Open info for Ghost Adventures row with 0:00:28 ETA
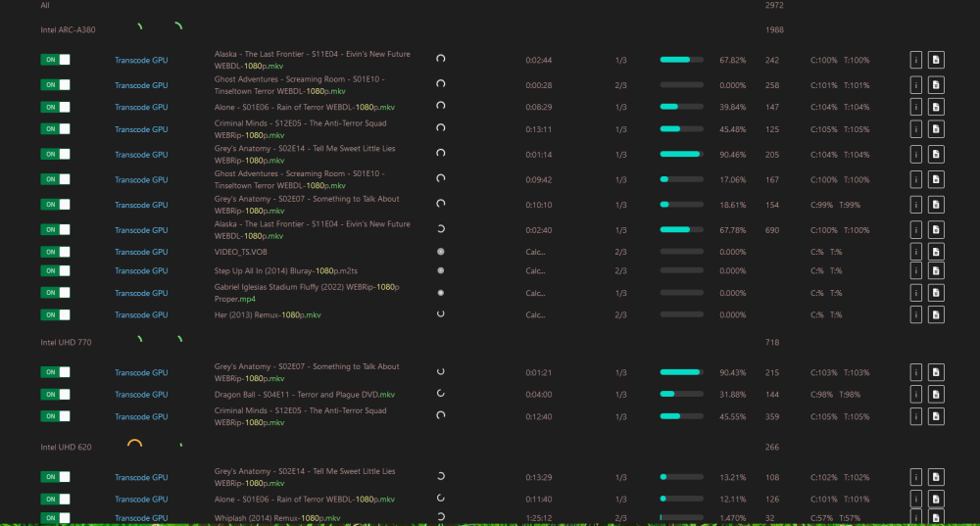The height and width of the screenshot is (526, 980). tap(915, 85)
